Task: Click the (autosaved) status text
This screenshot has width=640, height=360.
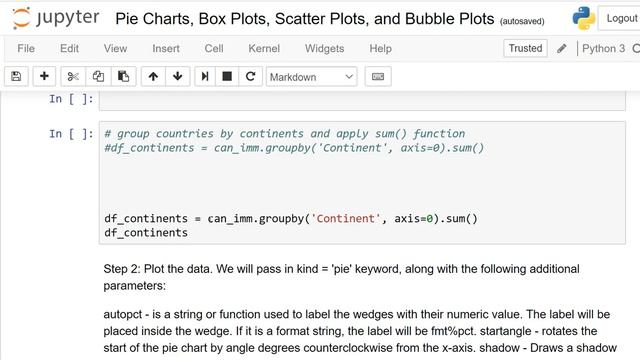Action: point(522,21)
